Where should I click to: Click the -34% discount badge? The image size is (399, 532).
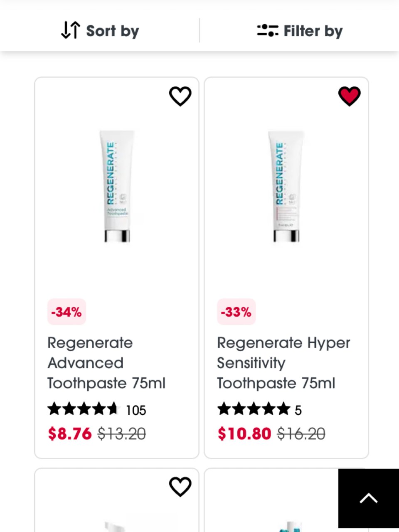click(x=66, y=312)
